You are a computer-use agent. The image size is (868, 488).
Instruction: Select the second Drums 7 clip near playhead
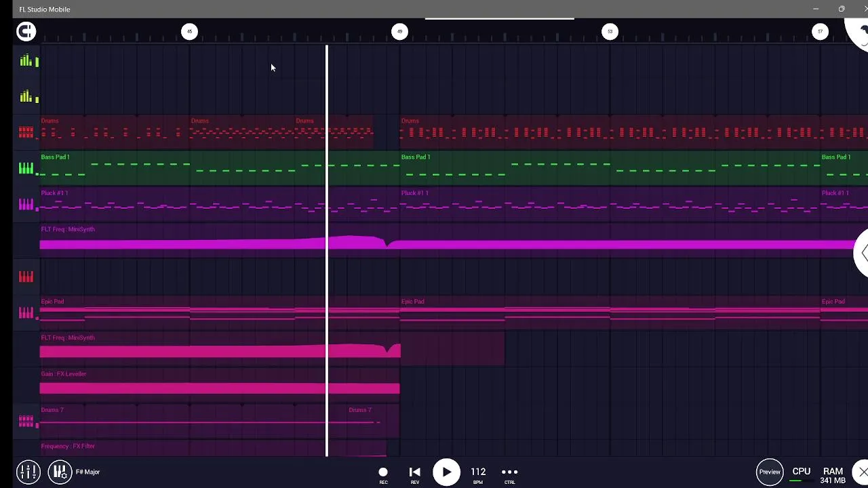374,421
